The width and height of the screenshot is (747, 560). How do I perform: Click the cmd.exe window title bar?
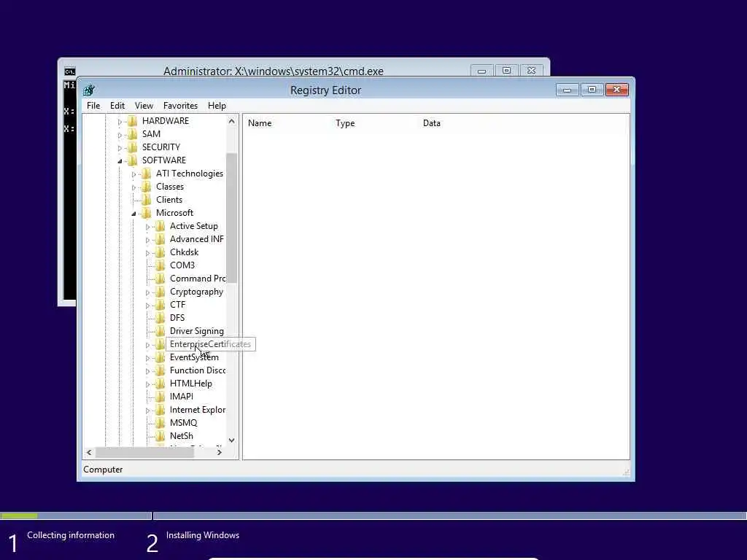point(273,71)
